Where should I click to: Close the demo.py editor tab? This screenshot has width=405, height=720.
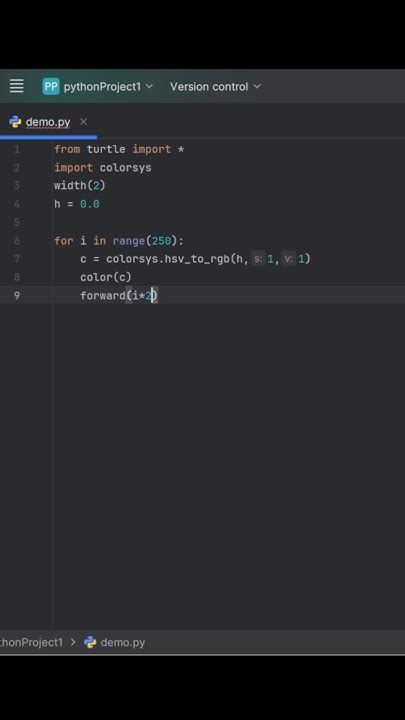(83, 122)
